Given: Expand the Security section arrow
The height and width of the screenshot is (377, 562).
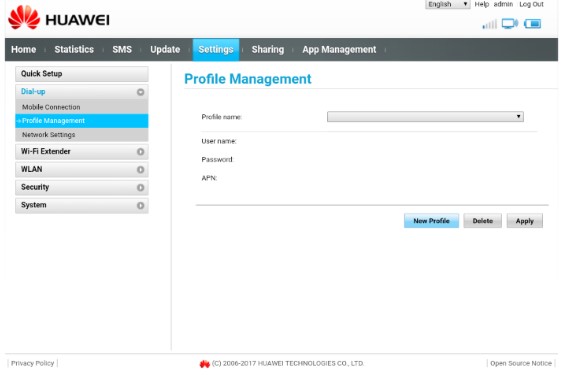Looking at the screenshot, I should 140,188.
